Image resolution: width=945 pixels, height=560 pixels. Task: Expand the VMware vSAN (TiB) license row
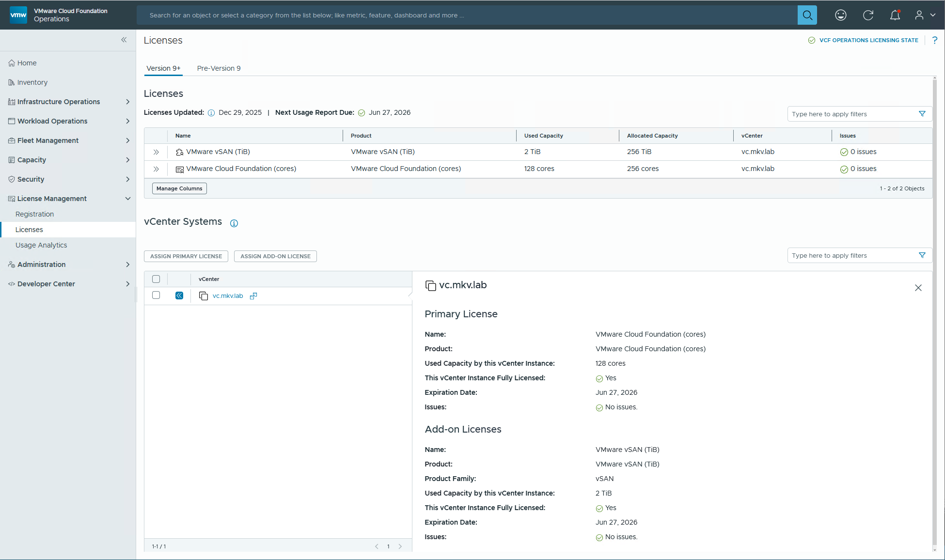coord(156,152)
